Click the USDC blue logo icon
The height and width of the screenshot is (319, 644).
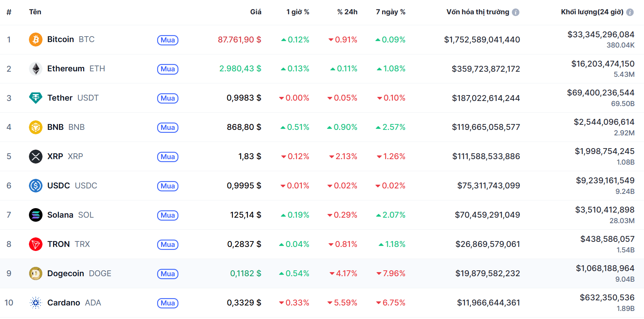pos(36,186)
